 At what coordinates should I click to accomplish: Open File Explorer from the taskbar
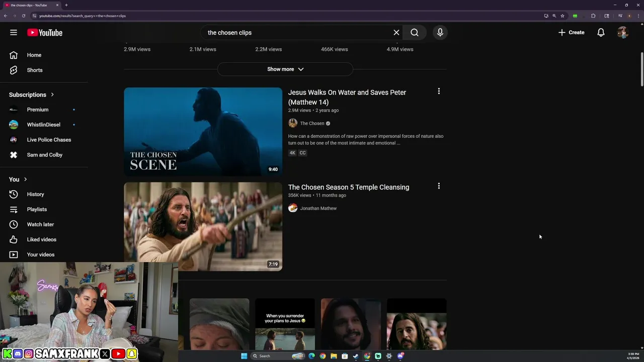click(x=334, y=356)
